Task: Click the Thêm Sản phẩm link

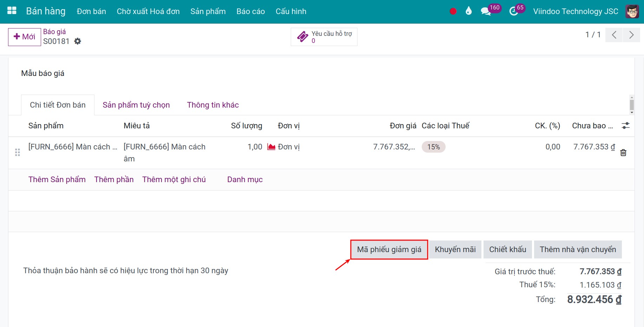Action: click(57, 180)
